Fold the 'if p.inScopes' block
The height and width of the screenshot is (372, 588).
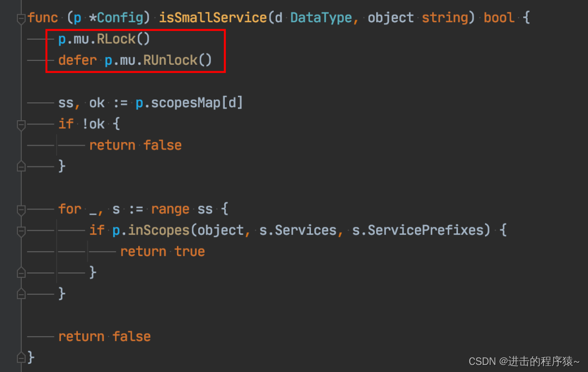pyautogui.click(x=21, y=231)
